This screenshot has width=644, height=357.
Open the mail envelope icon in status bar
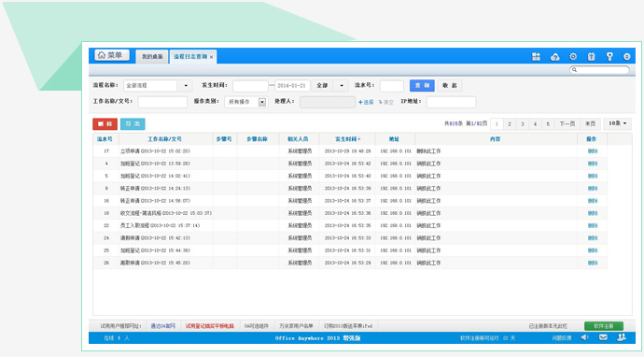click(603, 337)
